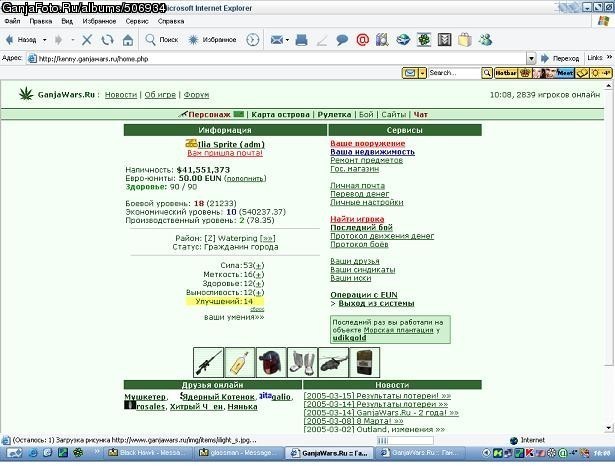The height and width of the screenshot is (476, 615).
Task: Click the Mail envelope toolbar icon
Action: (277, 40)
